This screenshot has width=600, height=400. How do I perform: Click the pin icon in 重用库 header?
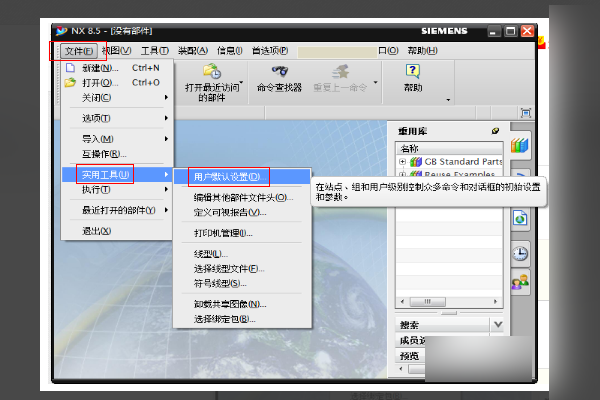[495, 131]
